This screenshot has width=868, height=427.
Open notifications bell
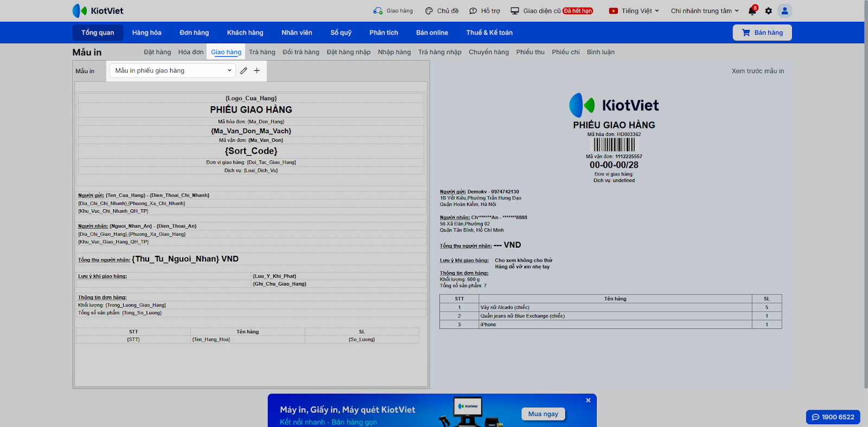pyautogui.click(x=752, y=11)
